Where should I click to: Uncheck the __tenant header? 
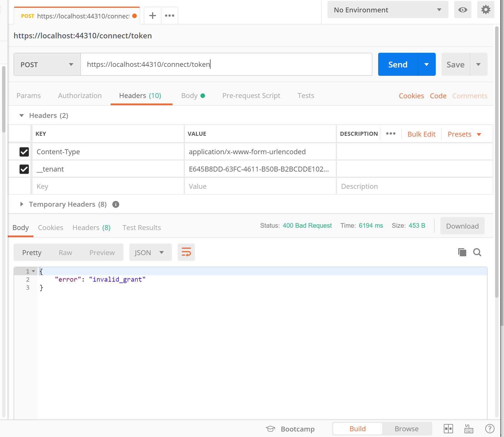point(24,169)
